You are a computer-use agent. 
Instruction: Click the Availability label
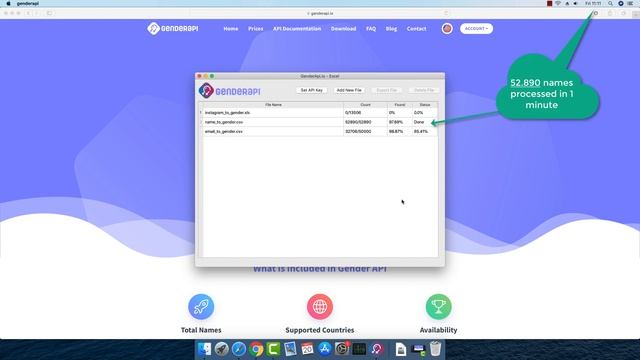point(438,330)
